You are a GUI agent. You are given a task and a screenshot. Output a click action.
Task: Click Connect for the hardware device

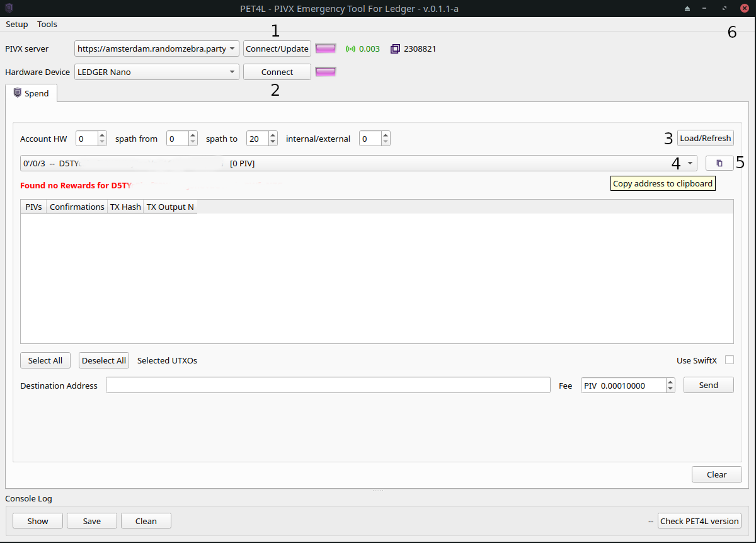(x=277, y=72)
